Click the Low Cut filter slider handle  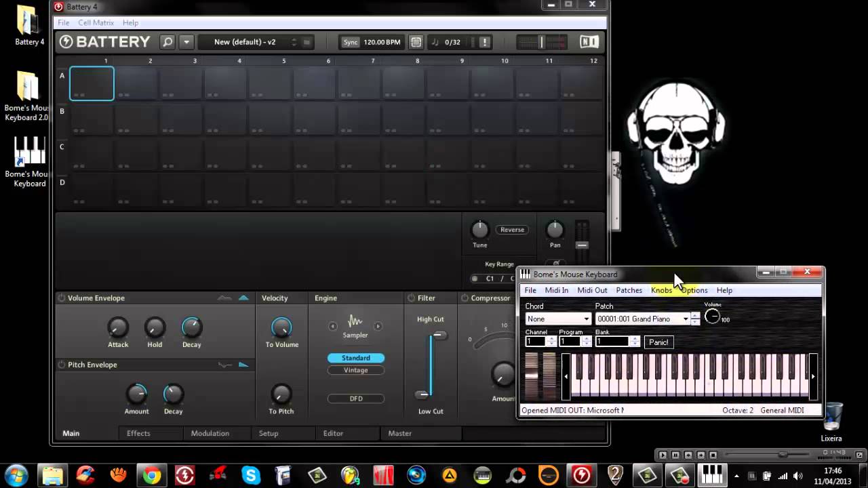422,394
